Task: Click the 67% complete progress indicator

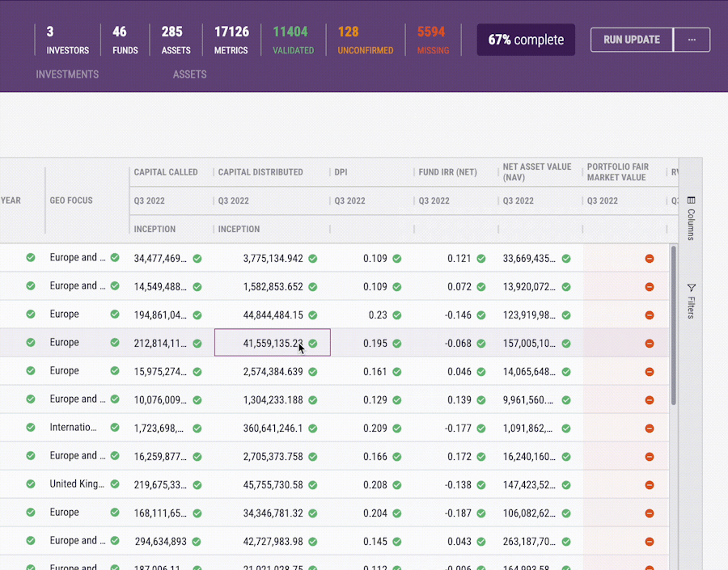Action: (x=526, y=40)
